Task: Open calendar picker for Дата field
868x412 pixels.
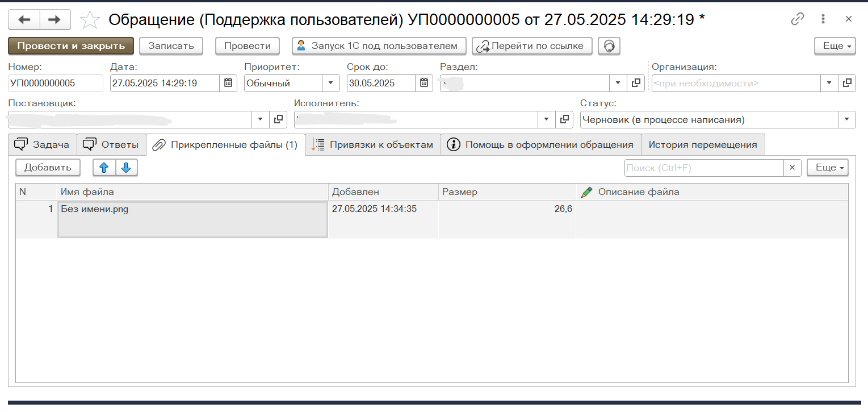Action: click(x=228, y=83)
